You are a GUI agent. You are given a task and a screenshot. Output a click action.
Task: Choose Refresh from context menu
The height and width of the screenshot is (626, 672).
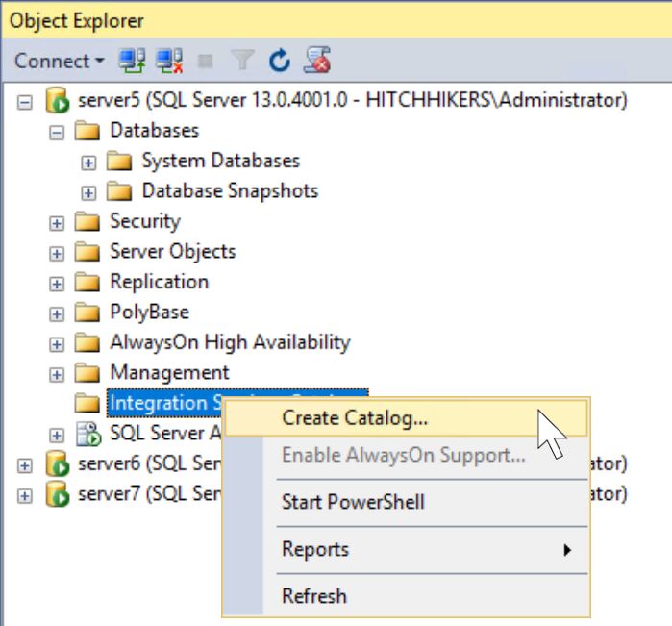click(406, 596)
